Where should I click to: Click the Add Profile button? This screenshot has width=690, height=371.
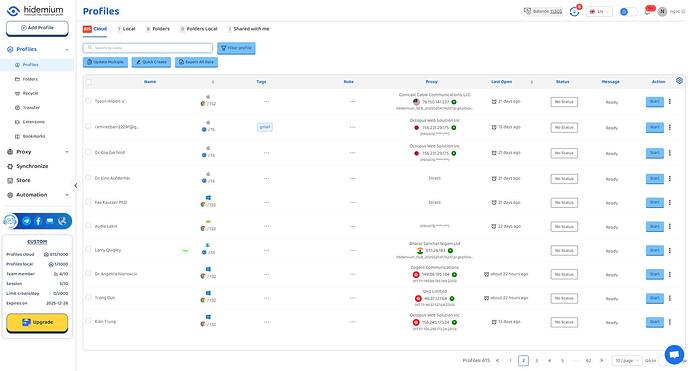coord(37,28)
